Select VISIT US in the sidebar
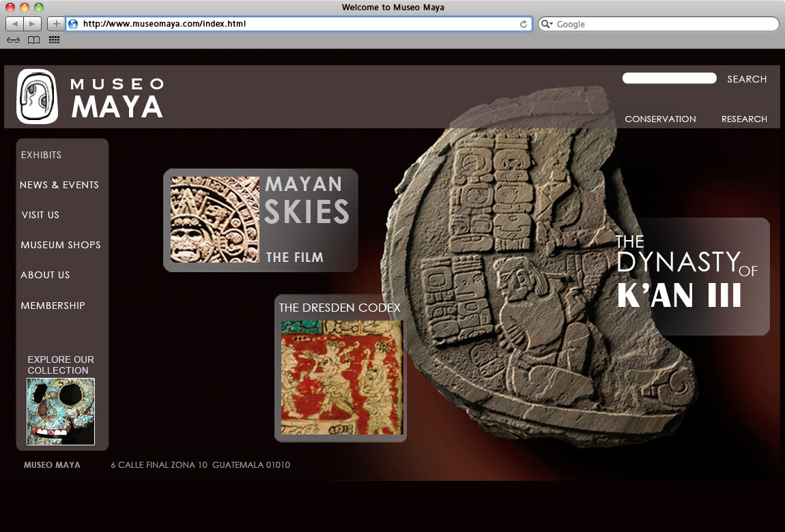The image size is (785, 532). pos(40,215)
